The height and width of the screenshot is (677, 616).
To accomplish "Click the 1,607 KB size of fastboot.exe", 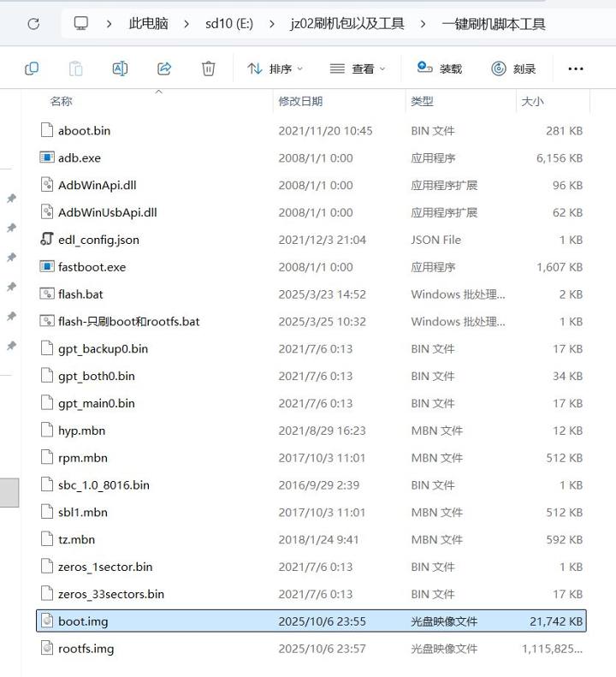I will tap(560, 267).
